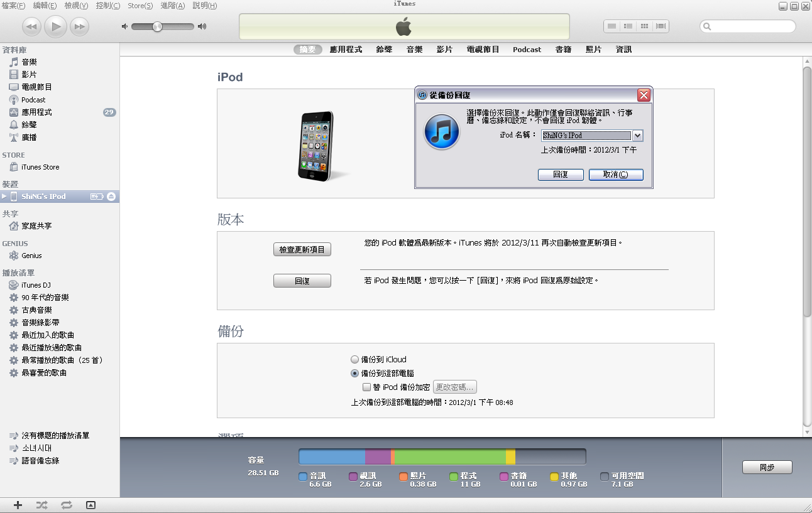Screen dimensions: 812x513
Task: Switch to the 音樂 tab
Action: click(414, 50)
